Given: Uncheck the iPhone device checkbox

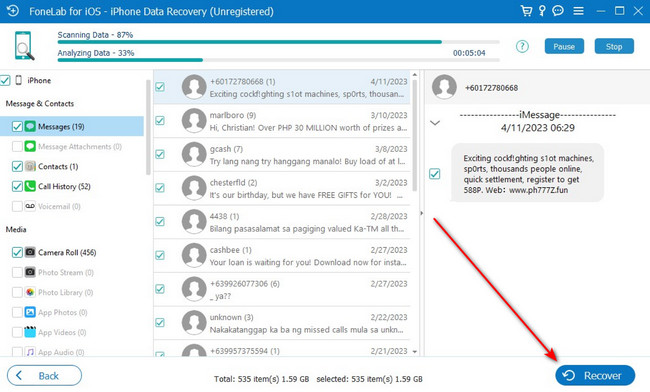Looking at the screenshot, I should (x=5, y=80).
